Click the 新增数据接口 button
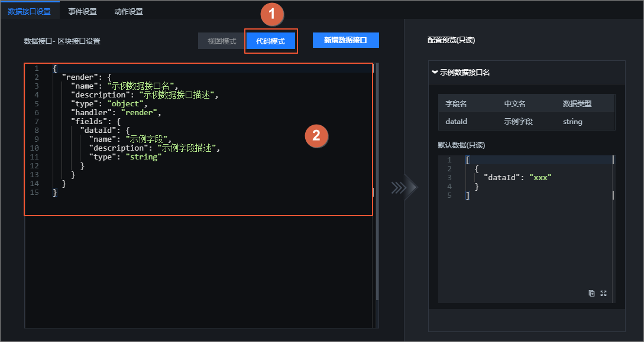 (x=346, y=40)
